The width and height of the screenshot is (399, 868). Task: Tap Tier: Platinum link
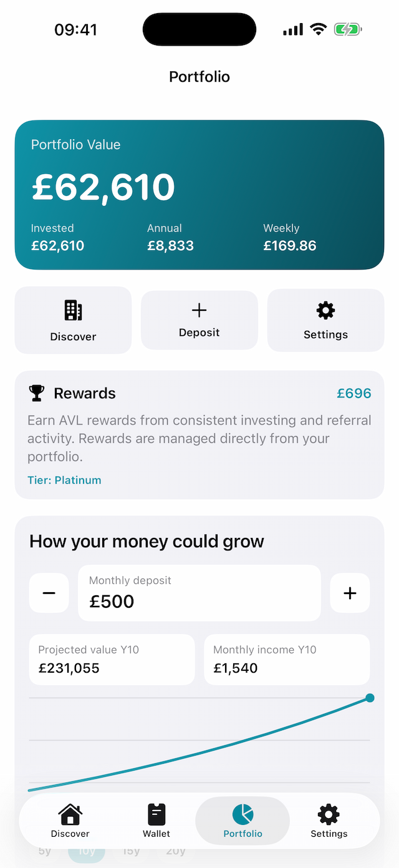pos(64,480)
